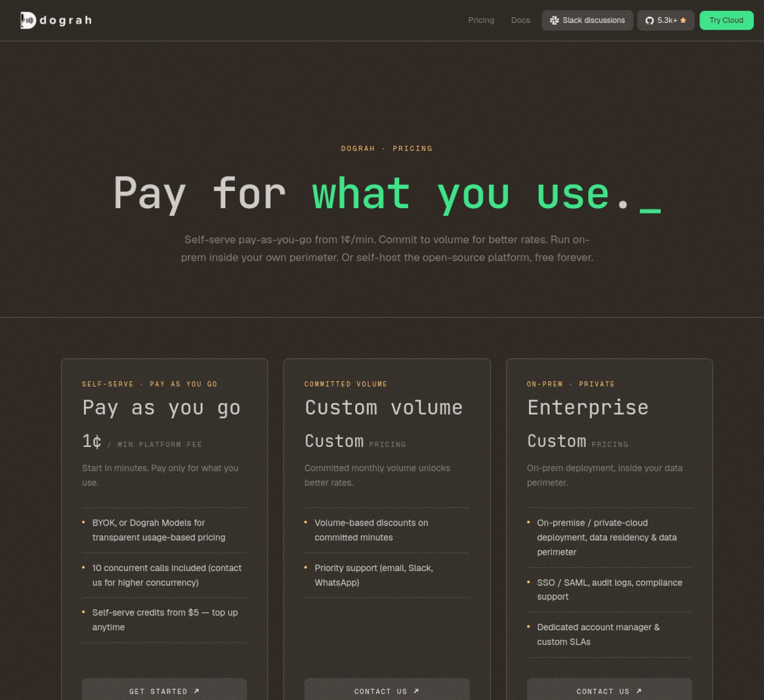Image resolution: width=764 pixels, height=700 pixels.
Task: Open Slack discussions button
Action: [587, 21]
